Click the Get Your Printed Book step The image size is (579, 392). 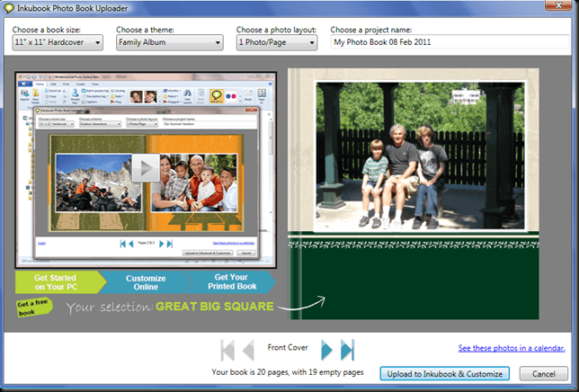pos(232,282)
